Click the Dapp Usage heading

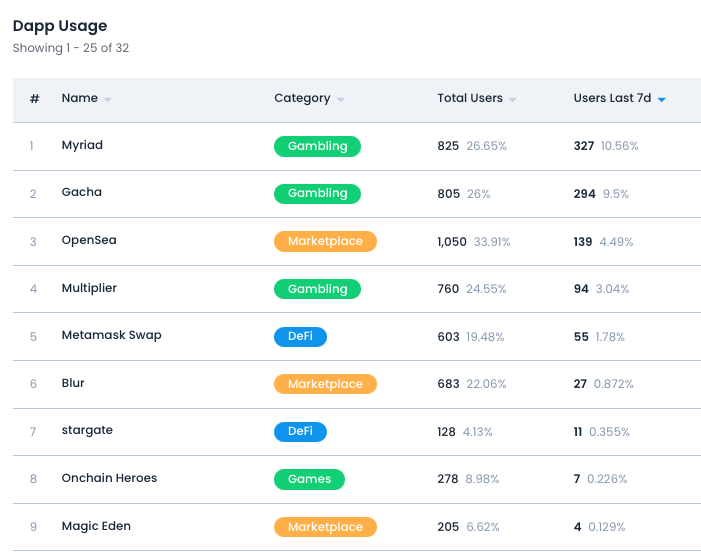click(60, 26)
